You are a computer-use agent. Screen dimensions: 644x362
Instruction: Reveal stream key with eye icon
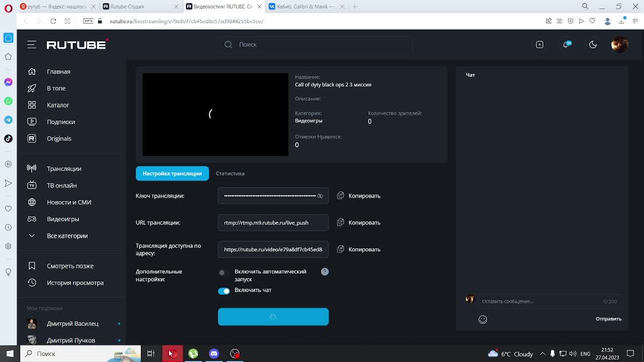click(320, 196)
